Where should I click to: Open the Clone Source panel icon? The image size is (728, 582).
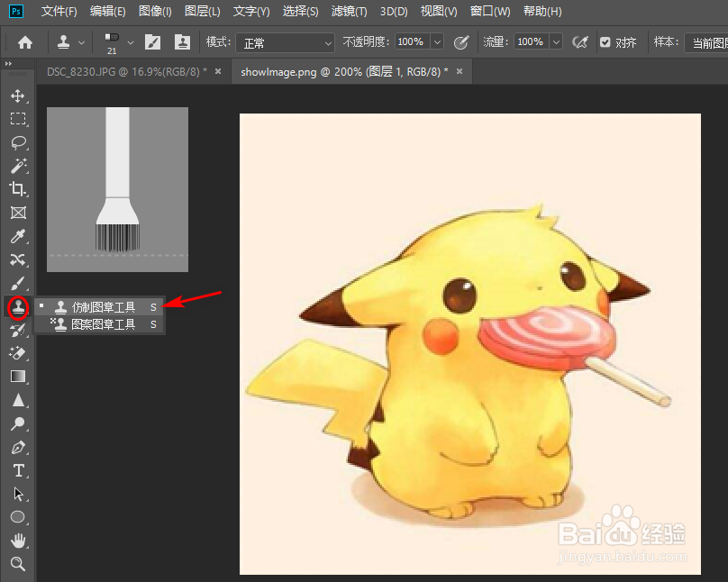[x=183, y=42]
